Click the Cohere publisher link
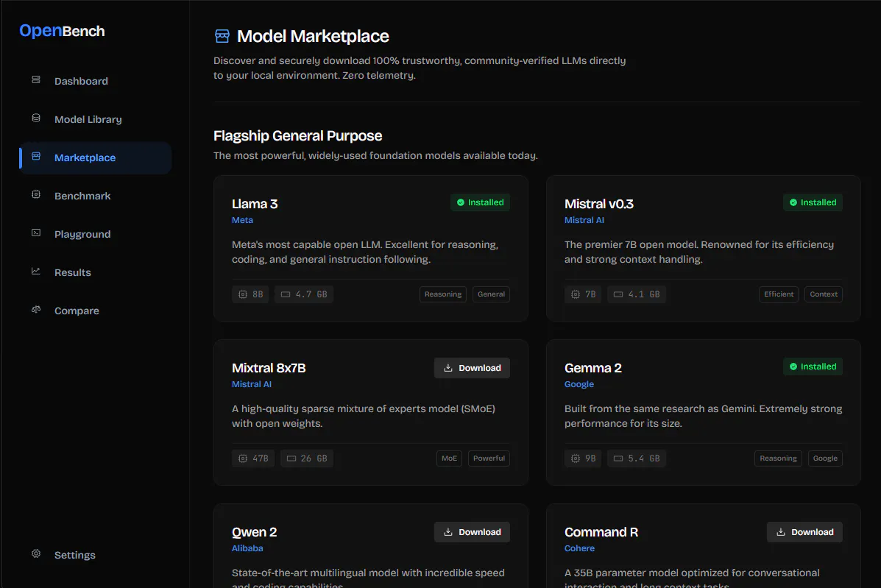The width and height of the screenshot is (881, 588). click(579, 548)
